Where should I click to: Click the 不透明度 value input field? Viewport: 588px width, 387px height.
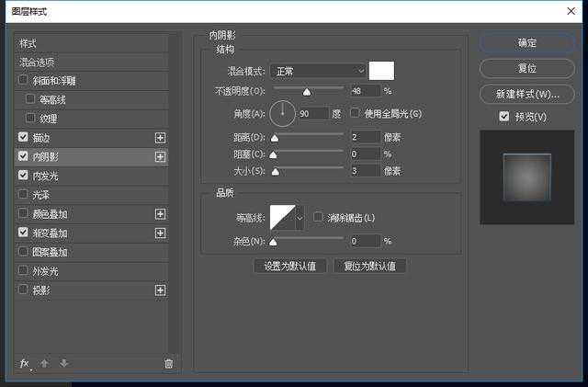365,91
